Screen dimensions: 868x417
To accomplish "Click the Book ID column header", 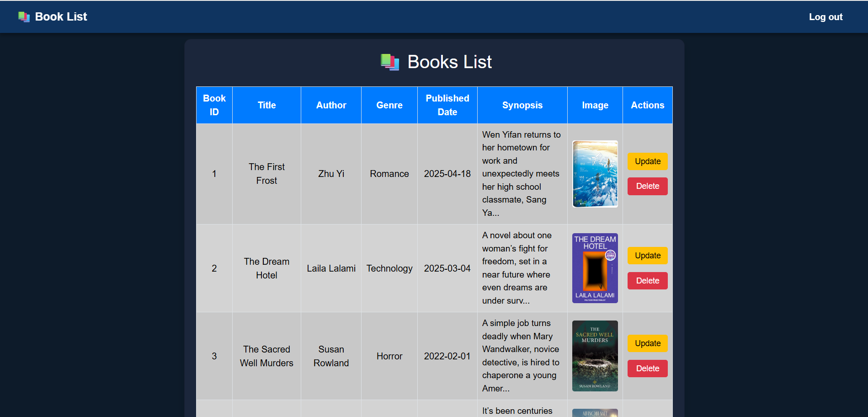I will pyautogui.click(x=214, y=105).
